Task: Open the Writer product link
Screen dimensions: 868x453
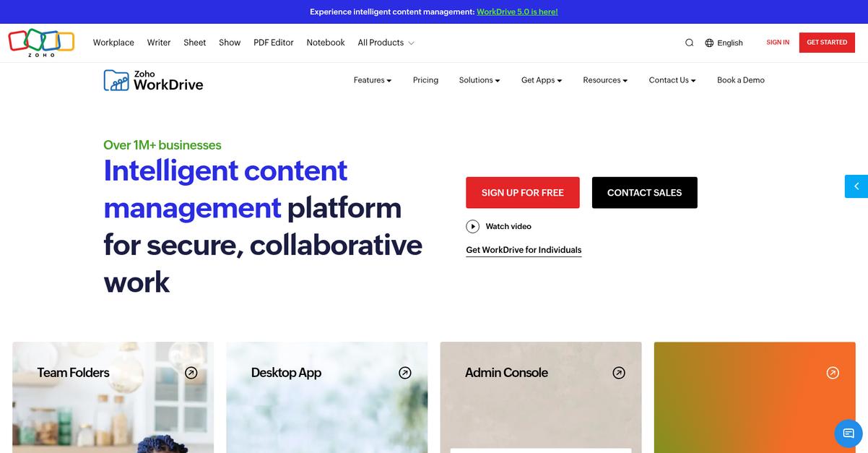Action: point(159,43)
